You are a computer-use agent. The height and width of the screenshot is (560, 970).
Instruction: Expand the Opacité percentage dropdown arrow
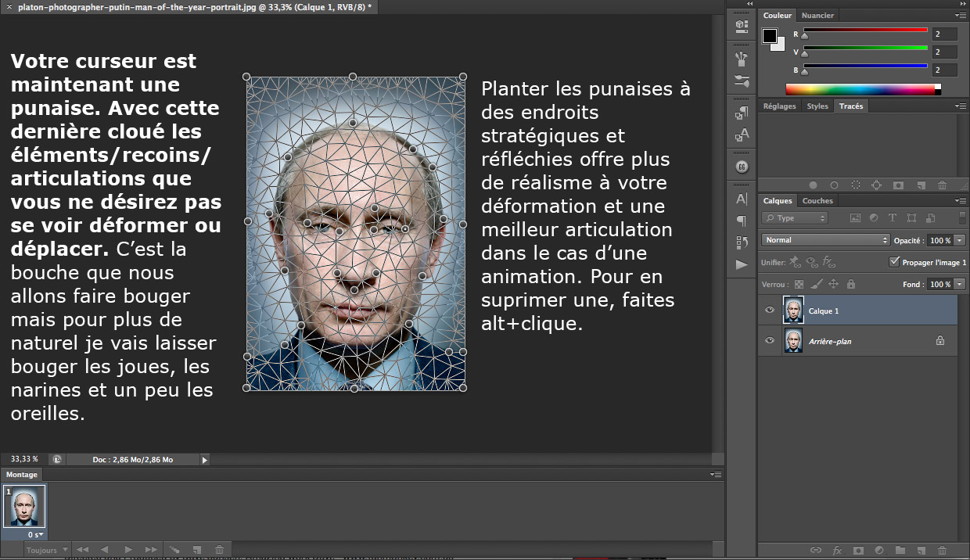click(x=959, y=240)
